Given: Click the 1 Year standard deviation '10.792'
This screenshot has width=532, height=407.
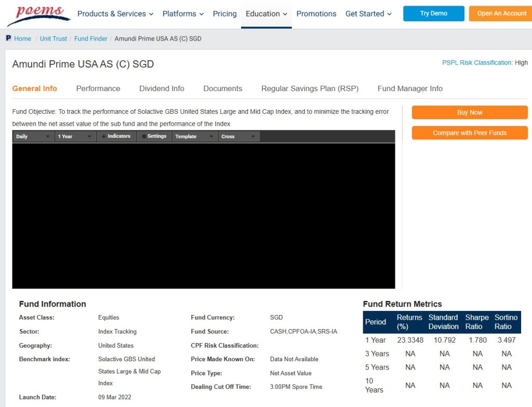Looking at the screenshot, I should coord(445,340).
